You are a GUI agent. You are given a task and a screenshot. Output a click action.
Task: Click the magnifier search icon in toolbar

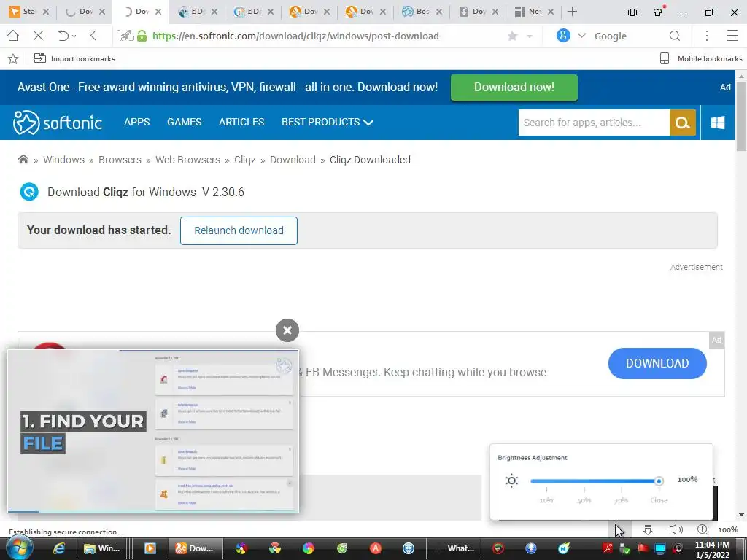pos(675,36)
